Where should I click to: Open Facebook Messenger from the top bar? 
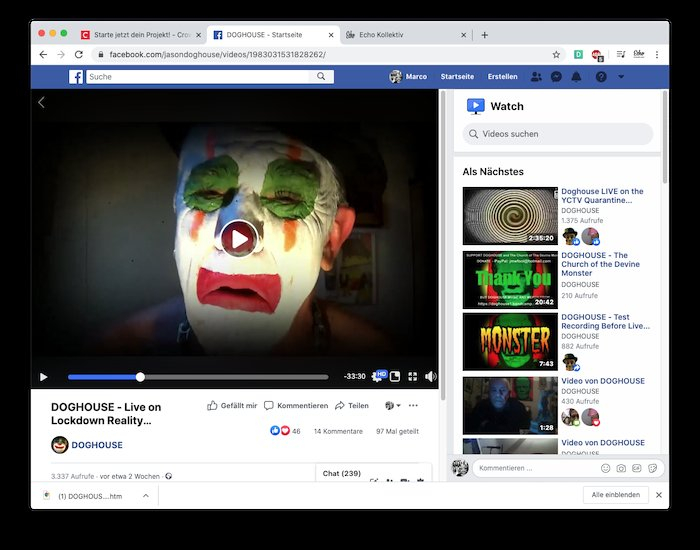pos(556,77)
